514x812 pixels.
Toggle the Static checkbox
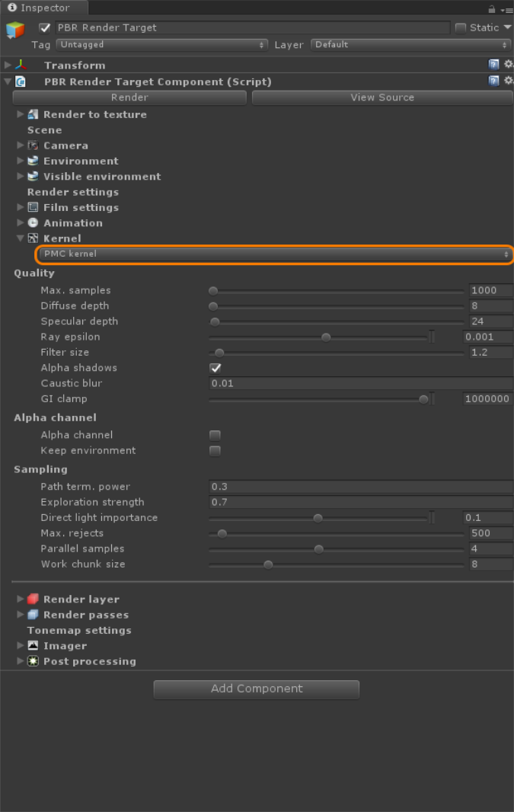click(x=460, y=28)
